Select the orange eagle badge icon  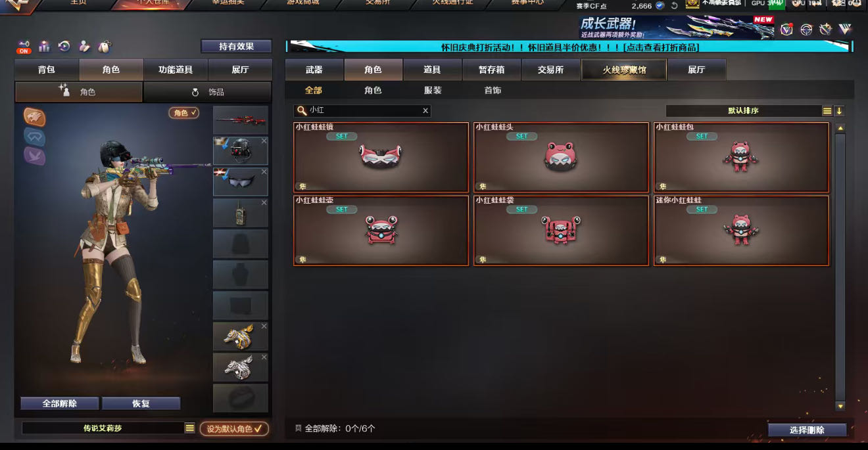pyautogui.click(x=35, y=116)
